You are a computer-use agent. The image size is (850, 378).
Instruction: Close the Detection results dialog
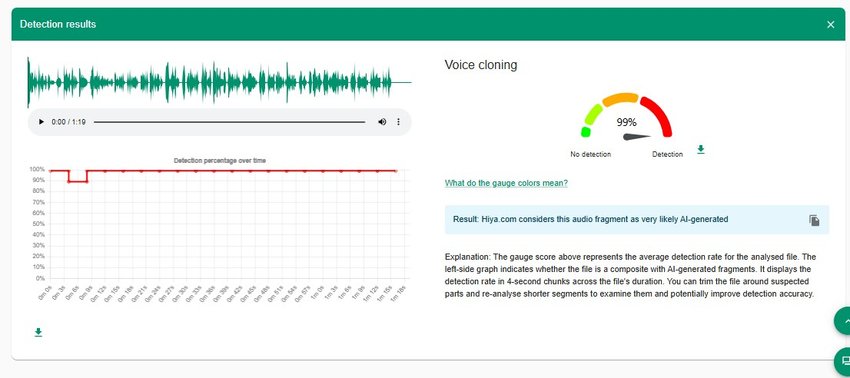(x=830, y=24)
